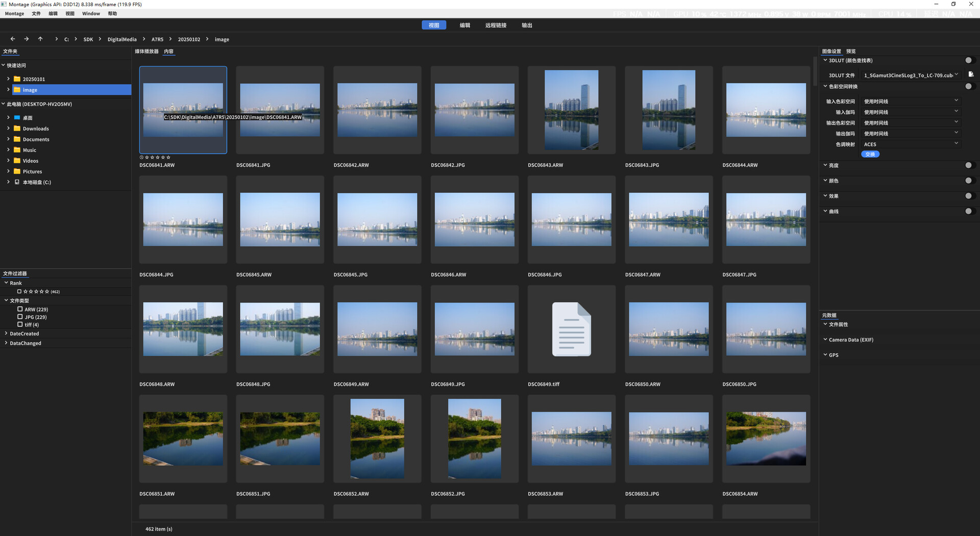The image size is (980, 536).
Task: Click the clock icon under DSC06841.ARW
Action: coord(141,158)
